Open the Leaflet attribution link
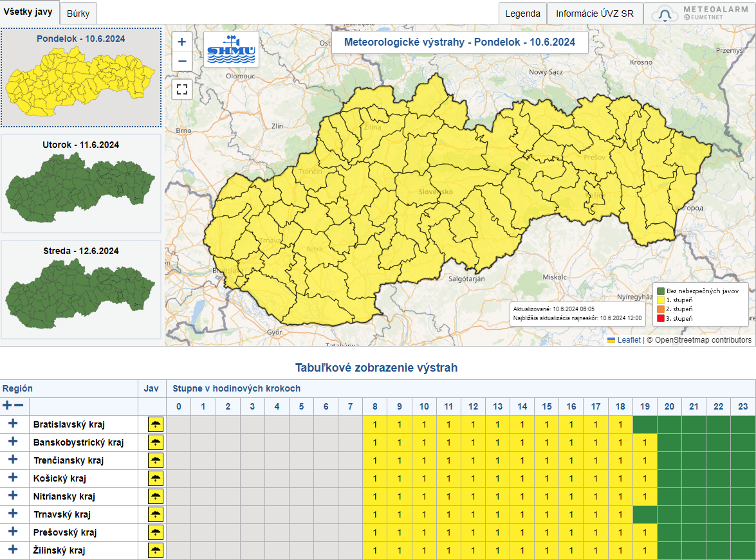The height and width of the screenshot is (560, 756). click(x=629, y=340)
